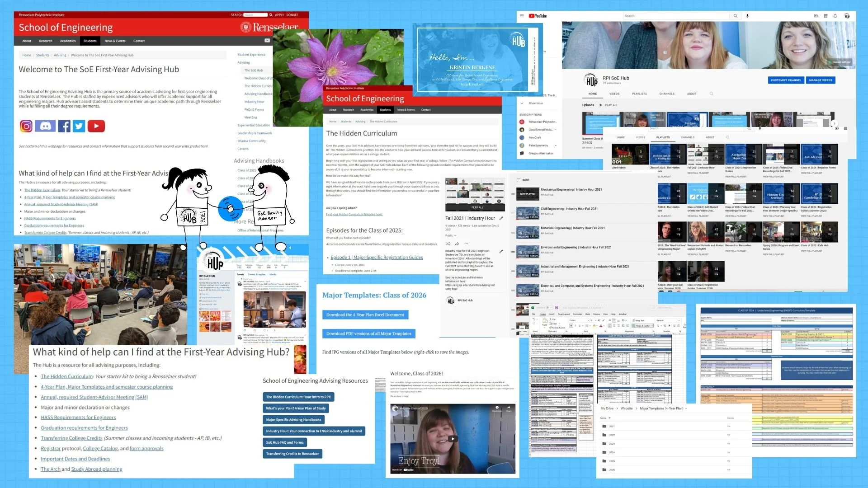The height and width of the screenshot is (488, 868).
Task: Open the Twitter bird icon
Action: point(79,126)
